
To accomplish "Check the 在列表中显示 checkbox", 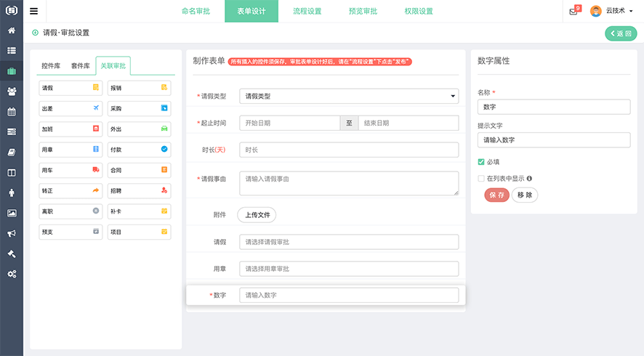I will click(x=481, y=178).
